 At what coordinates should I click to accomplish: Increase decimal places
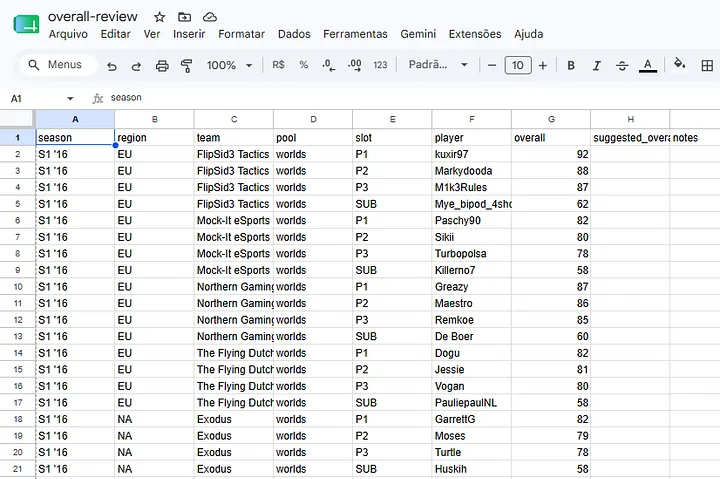click(x=354, y=65)
